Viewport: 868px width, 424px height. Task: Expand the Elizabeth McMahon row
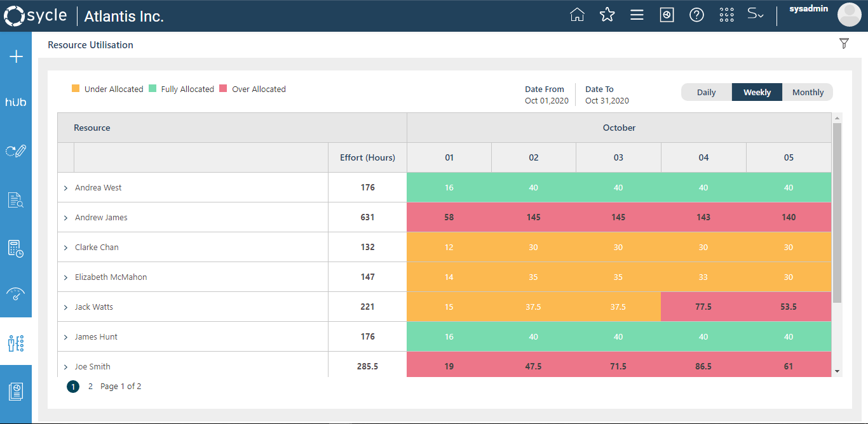point(65,277)
